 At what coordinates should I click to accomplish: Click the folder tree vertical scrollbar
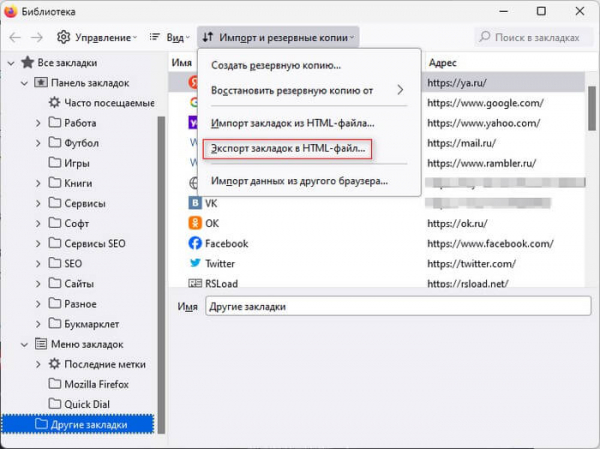coord(161,275)
